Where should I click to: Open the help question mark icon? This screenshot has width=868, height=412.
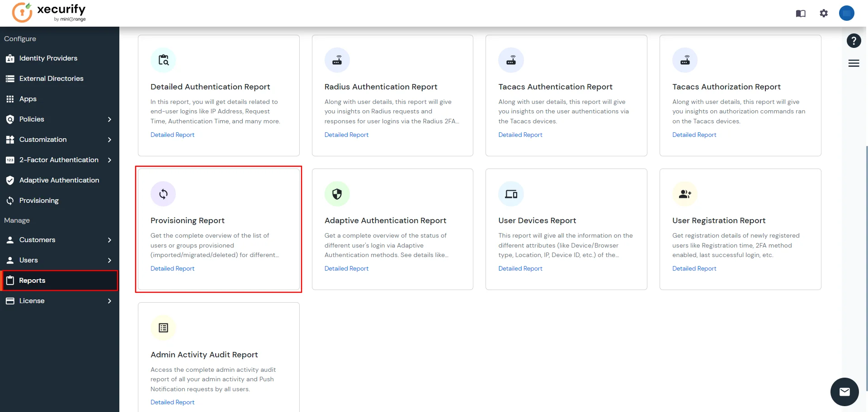pos(854,41)
